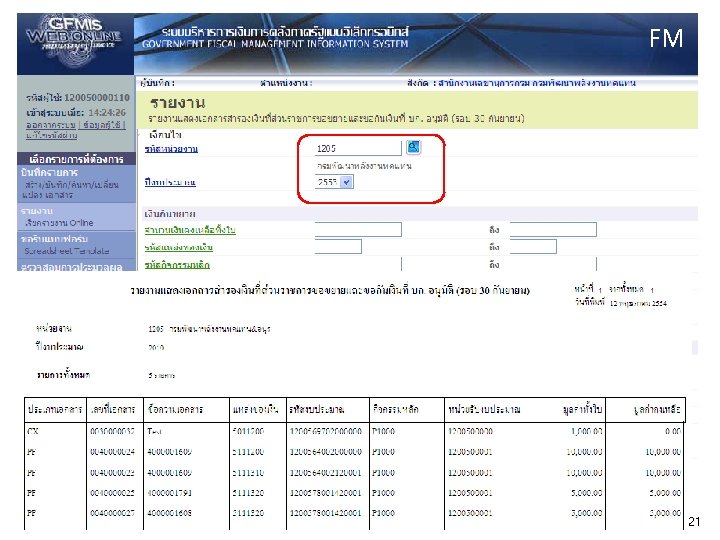The width and height of the screenshot is (720, 540).
Task: Click document number 0040000023 cell
Action: tap(112, 472)
